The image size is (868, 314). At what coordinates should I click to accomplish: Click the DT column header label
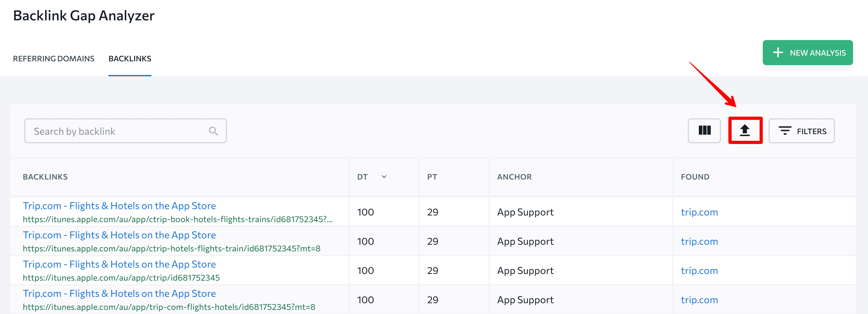pos(362,177)
